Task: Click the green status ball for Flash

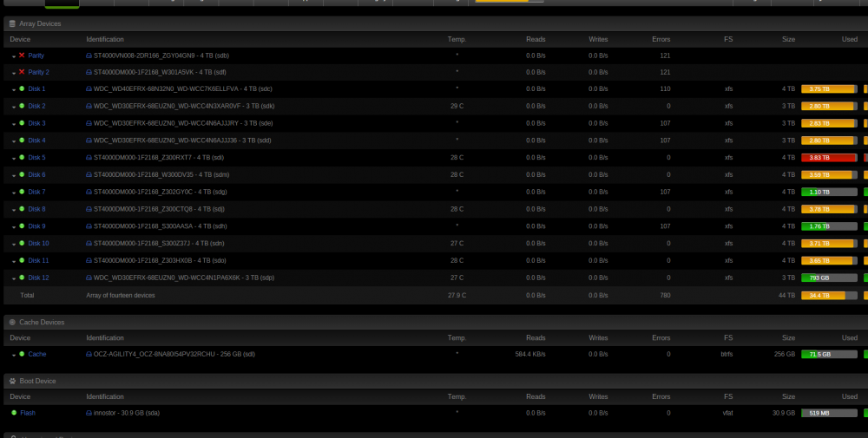Action: coord(14,413)
